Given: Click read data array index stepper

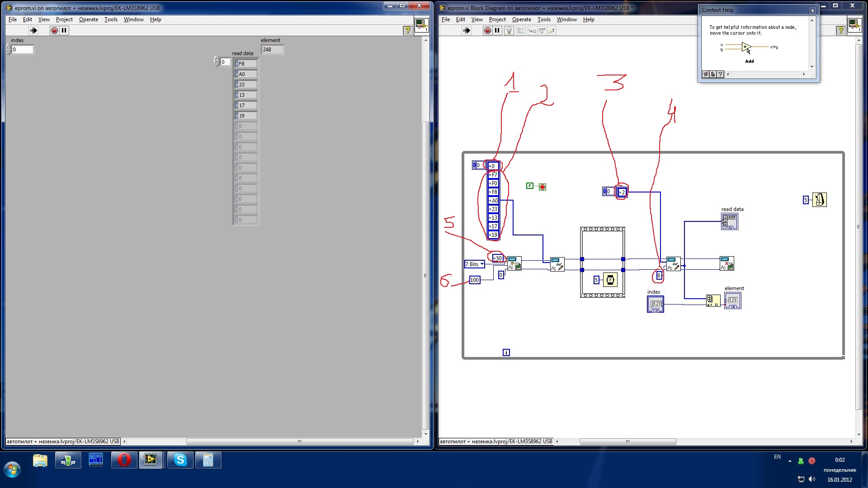Looking at the screenshot, I should click(217, 61).
